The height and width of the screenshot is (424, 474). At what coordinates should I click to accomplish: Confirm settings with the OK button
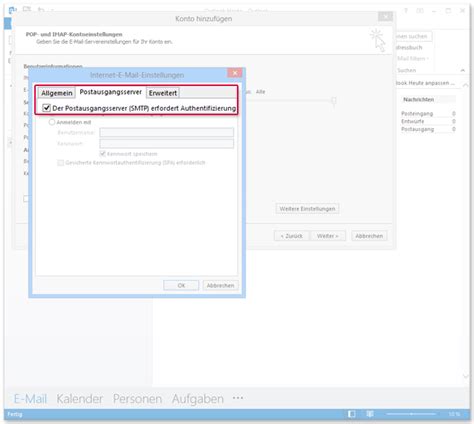coord(181,285)
